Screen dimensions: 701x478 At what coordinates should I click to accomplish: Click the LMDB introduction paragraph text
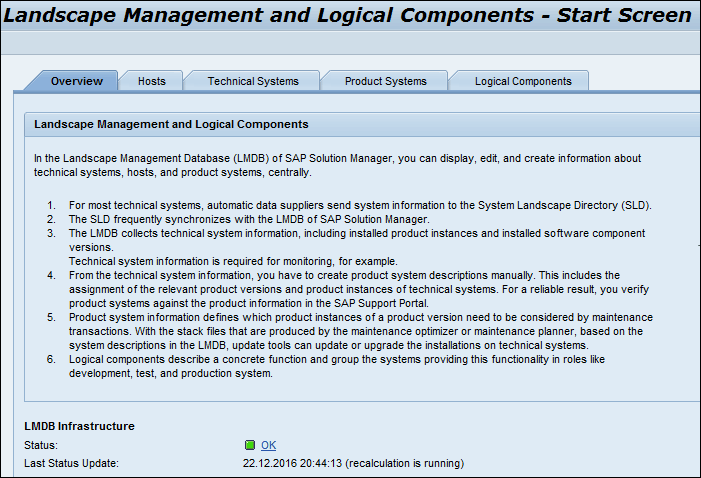click(x=336, y=165)
